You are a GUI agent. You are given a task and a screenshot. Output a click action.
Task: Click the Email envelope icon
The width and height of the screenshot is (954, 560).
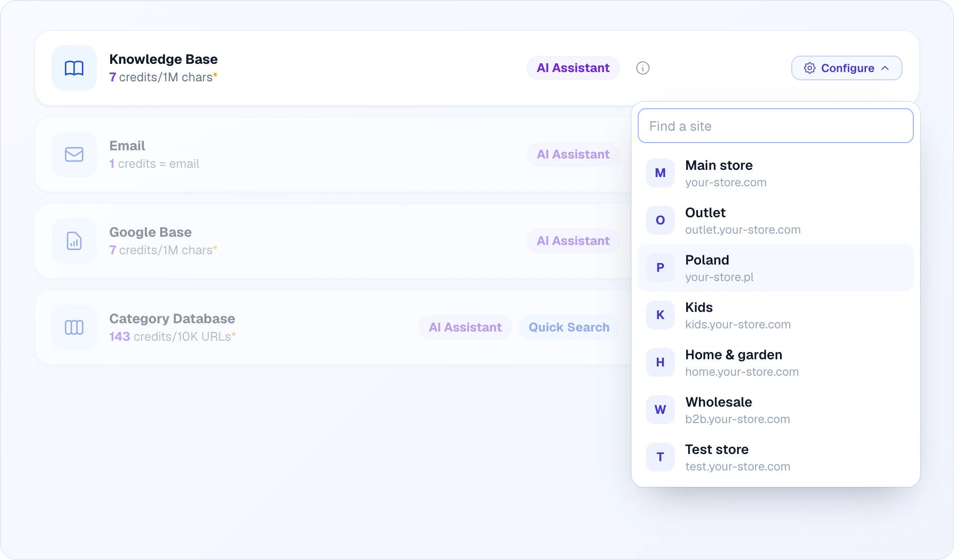74,154
